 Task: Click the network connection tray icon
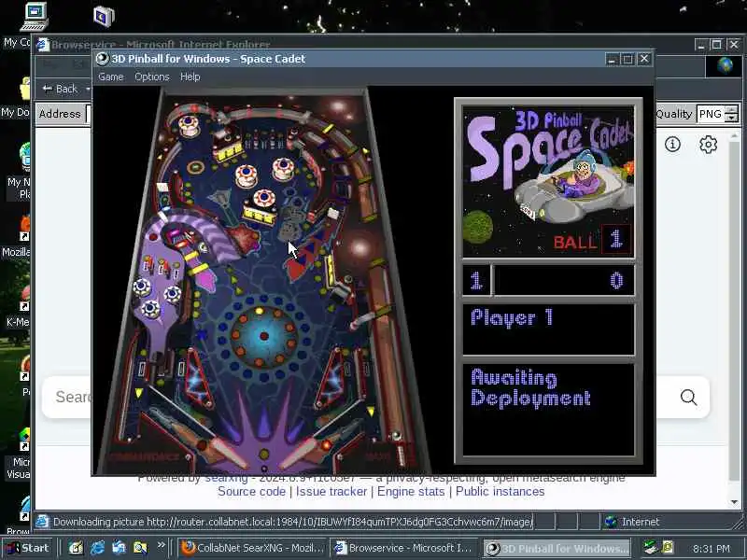click(650, 548)
